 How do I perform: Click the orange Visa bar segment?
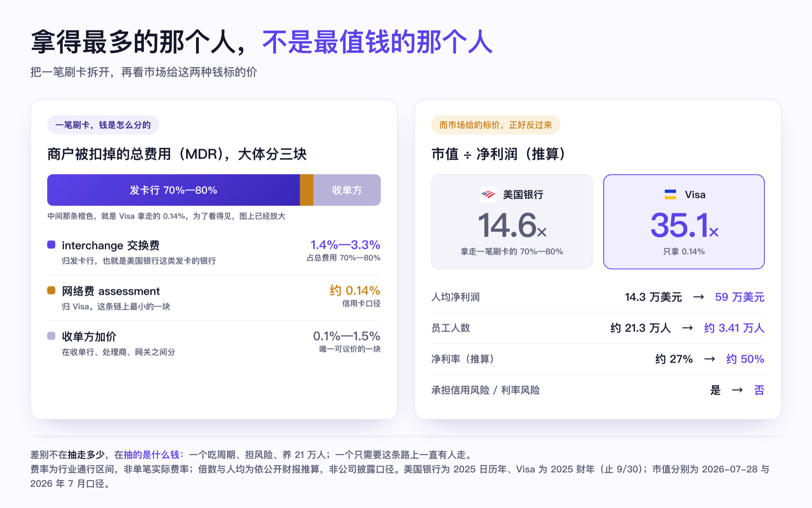click(307, 190)
